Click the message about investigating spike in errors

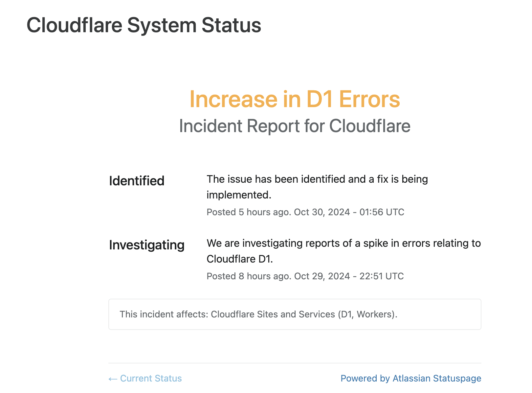(x=344, y=243)
